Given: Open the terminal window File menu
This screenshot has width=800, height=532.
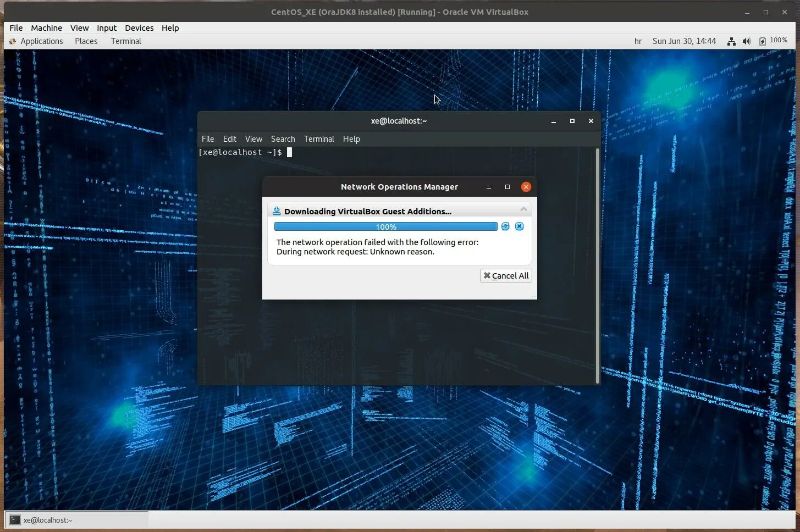Looking at the screenshot, I should [208, 139].
